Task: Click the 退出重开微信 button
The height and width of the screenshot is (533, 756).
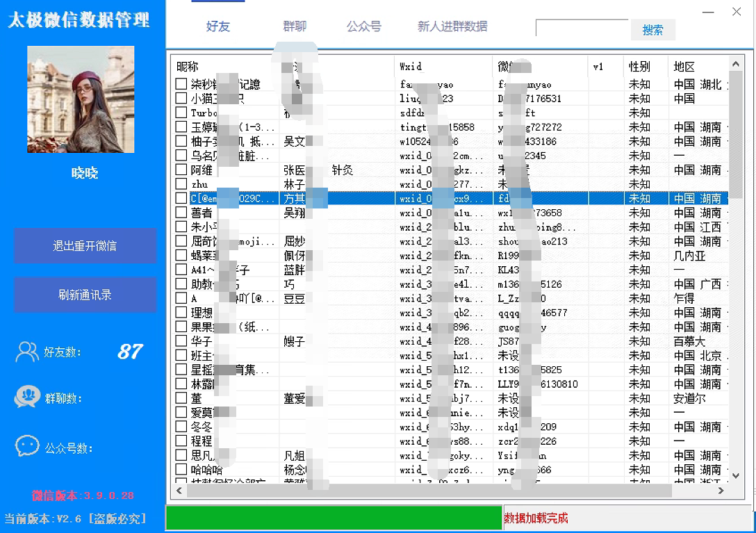Action: pos(85,245)
